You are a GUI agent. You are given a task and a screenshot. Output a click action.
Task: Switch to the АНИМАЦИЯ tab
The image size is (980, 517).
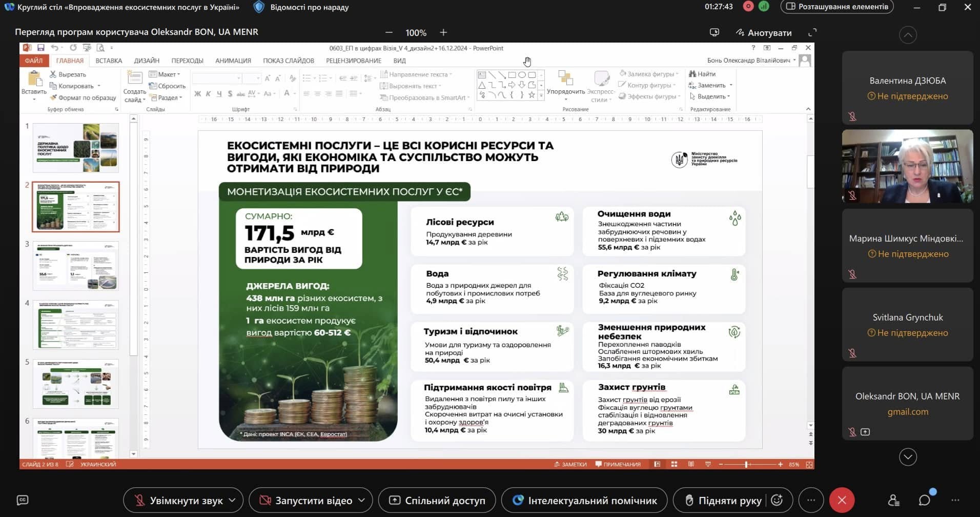[233, 61]
